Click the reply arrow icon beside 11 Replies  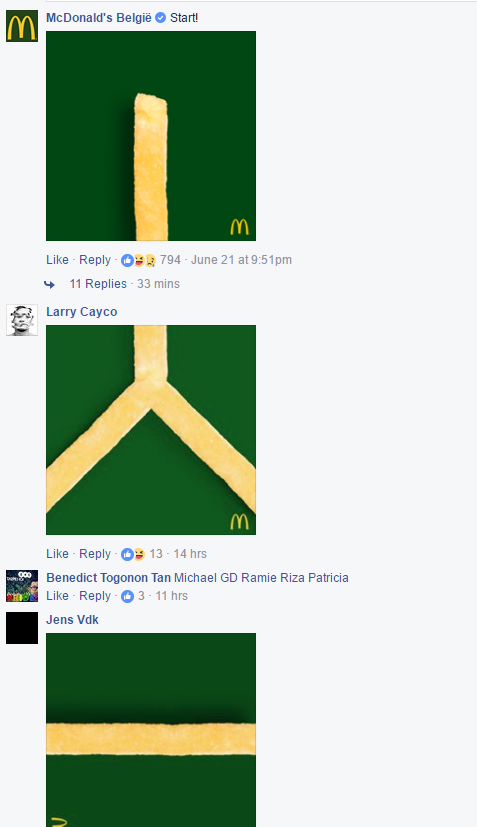(x=49, y=284)
